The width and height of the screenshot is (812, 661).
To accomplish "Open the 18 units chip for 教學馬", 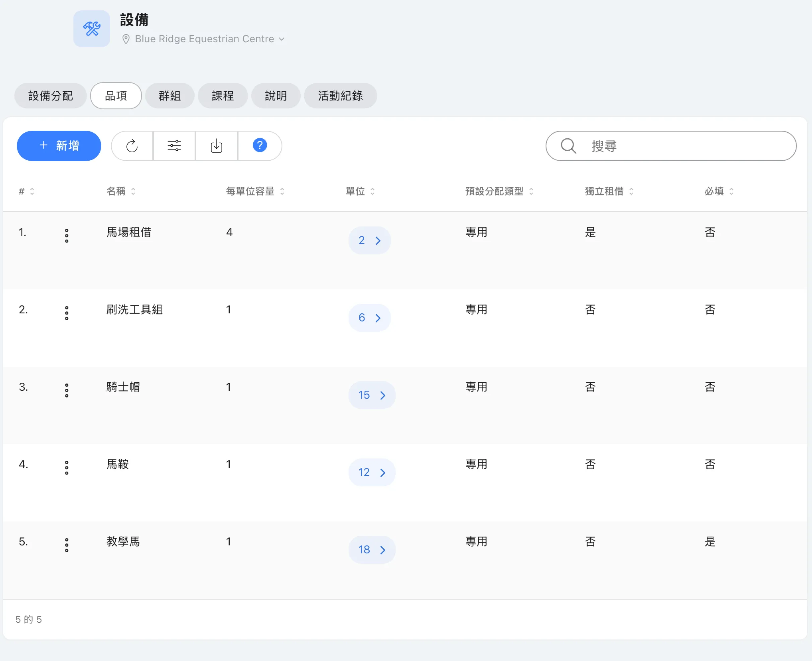I will 372,550.
